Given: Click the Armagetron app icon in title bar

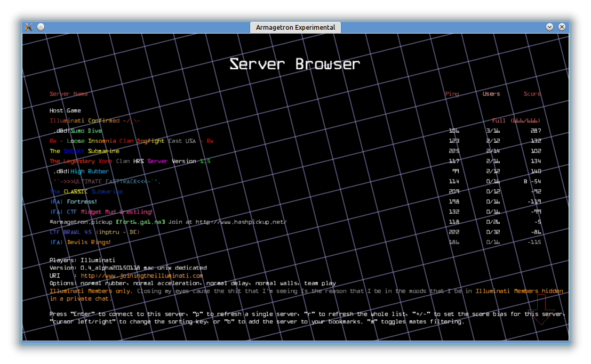Looking at the screenshot, I should (29, 27).
